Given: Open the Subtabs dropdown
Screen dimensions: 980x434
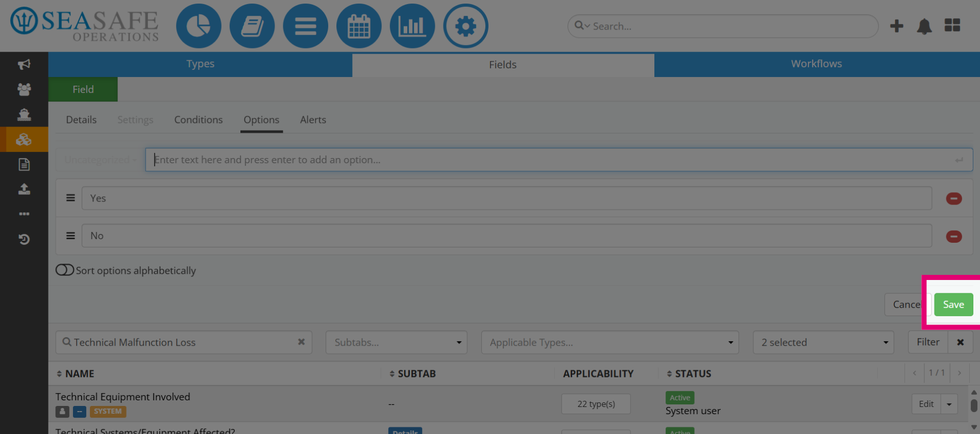Looking at the screenshot, I should (396, 342).
